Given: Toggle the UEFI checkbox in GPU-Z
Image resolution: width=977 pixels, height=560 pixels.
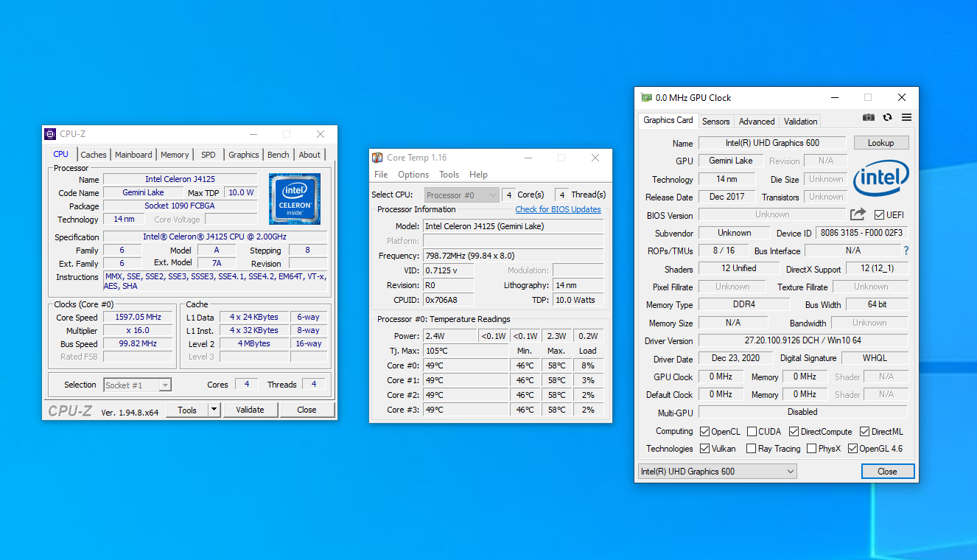Looking at the screenshot, I should click(x=879, y=215).
